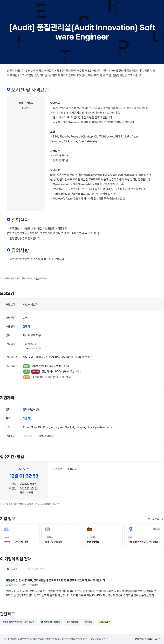Click the remaining time 12일 countdown

(24, 476)
